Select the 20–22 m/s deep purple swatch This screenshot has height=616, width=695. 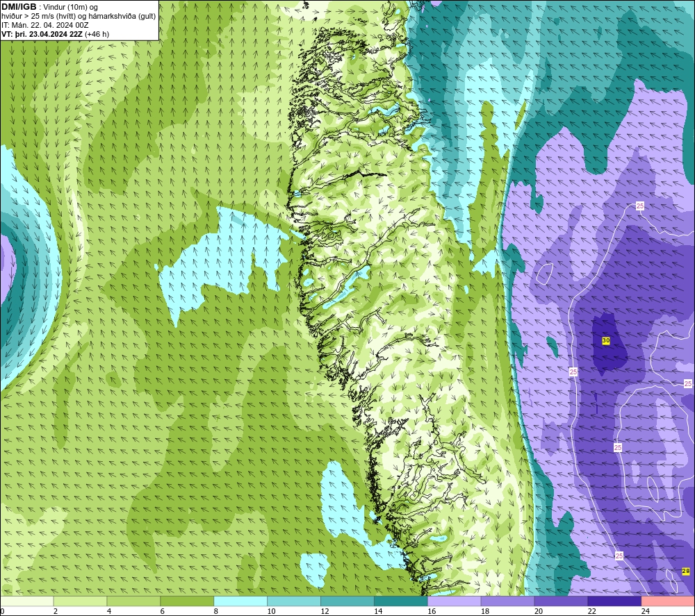click(x=561, y=601)
